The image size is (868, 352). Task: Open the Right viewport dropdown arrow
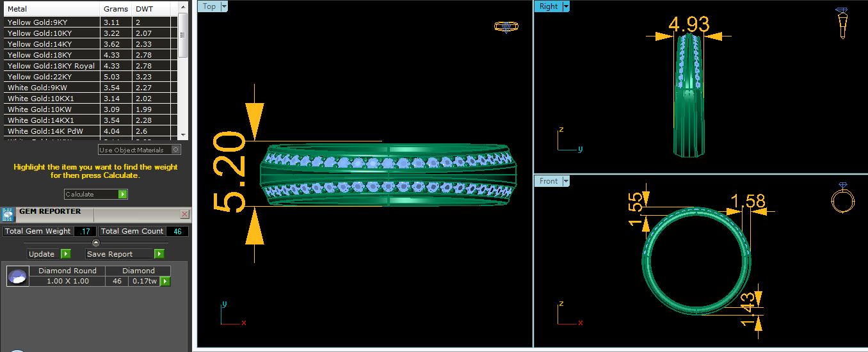pyautogui.click(x=565, y=6)
